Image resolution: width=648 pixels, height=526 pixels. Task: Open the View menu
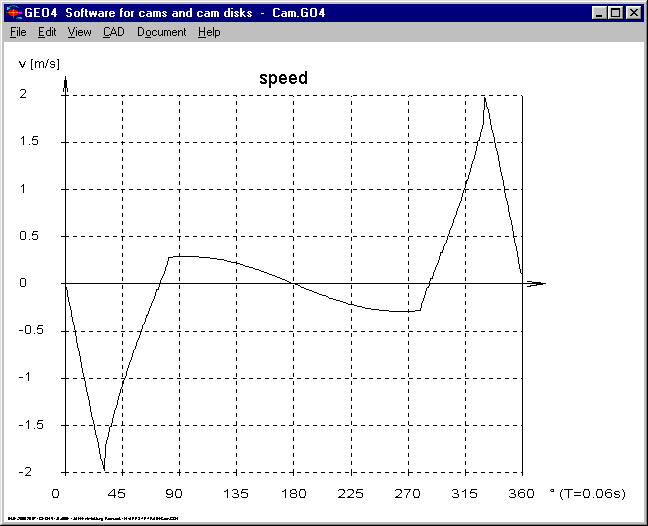coord(79,32)
